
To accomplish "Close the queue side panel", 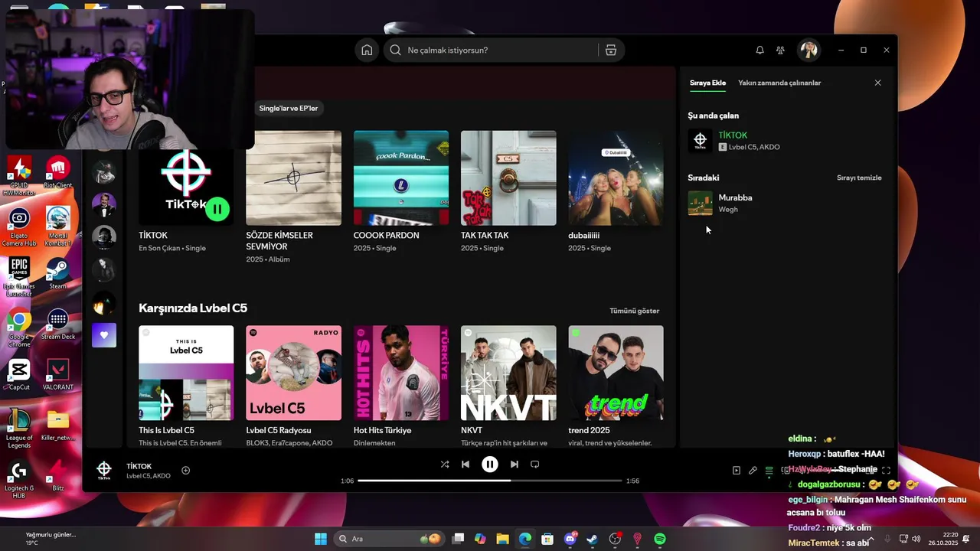I will (x=877, y=83).
